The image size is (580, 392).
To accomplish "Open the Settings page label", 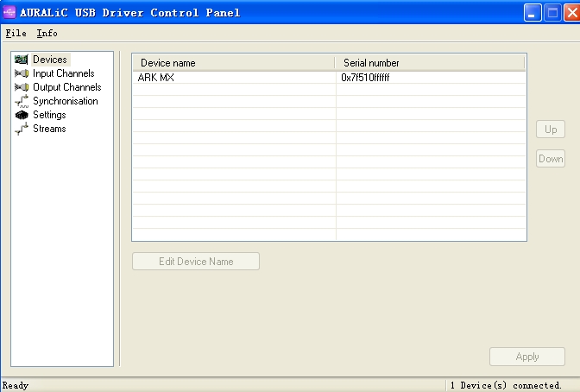I will (49, 115).
